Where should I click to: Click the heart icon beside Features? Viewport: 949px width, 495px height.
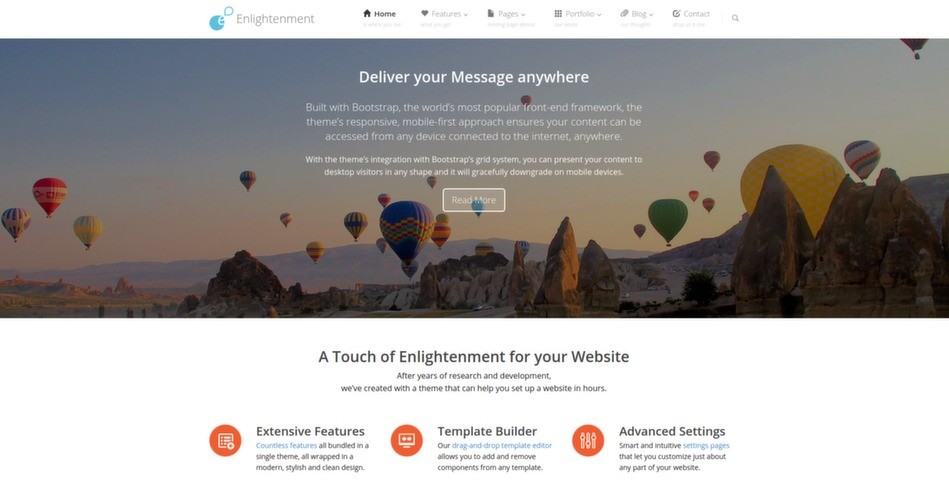pyautogui.click(x=425, y=13)
